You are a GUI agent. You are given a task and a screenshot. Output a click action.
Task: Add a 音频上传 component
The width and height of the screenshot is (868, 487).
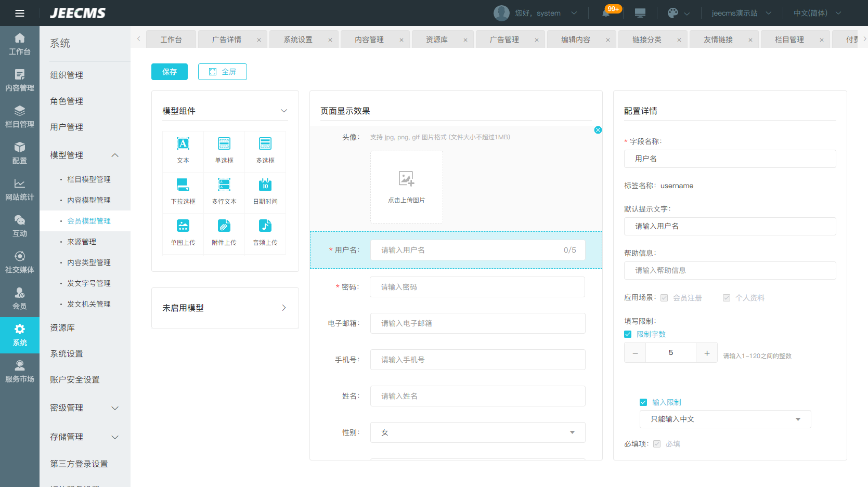pos(265,233)
